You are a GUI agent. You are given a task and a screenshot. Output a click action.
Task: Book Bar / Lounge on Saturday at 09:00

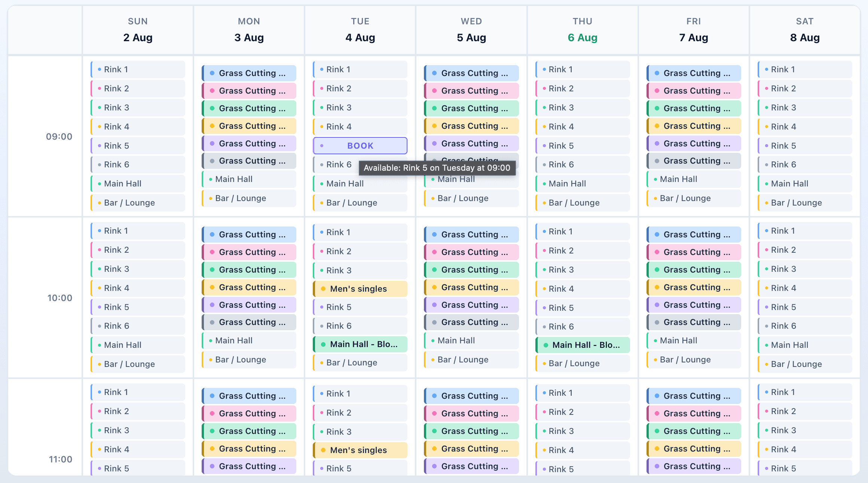coord(805,203)
